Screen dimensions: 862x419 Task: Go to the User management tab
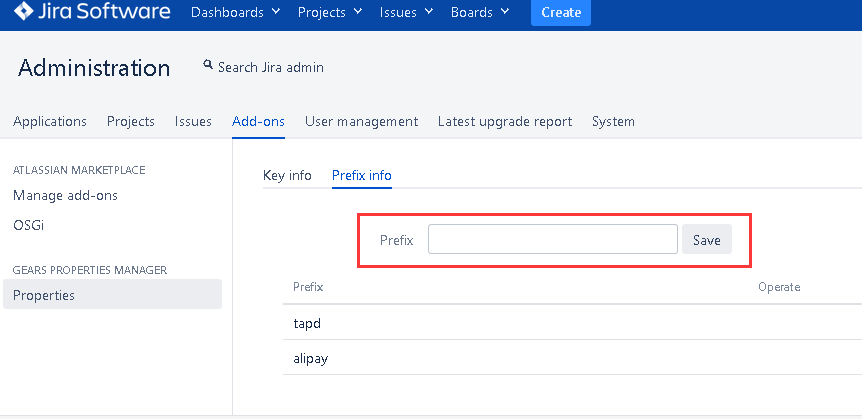pyautogui.click(x=362, y=121)
